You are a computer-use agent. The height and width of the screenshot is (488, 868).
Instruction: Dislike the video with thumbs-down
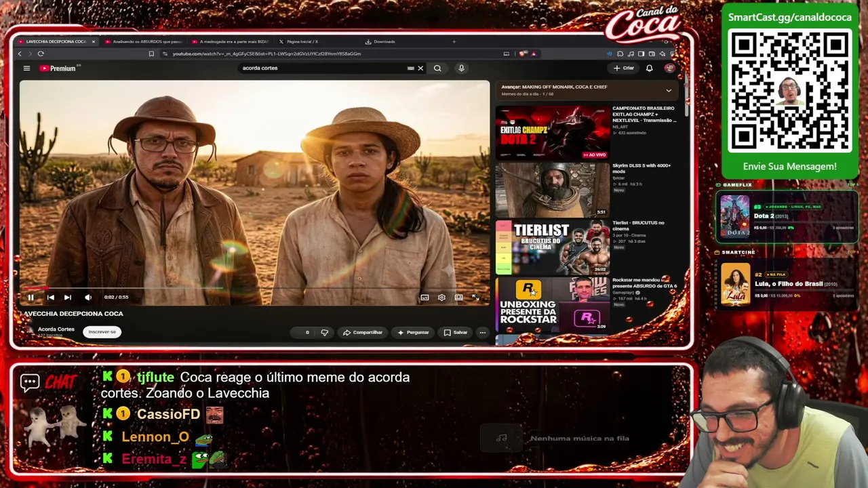(x=325, y=332)
